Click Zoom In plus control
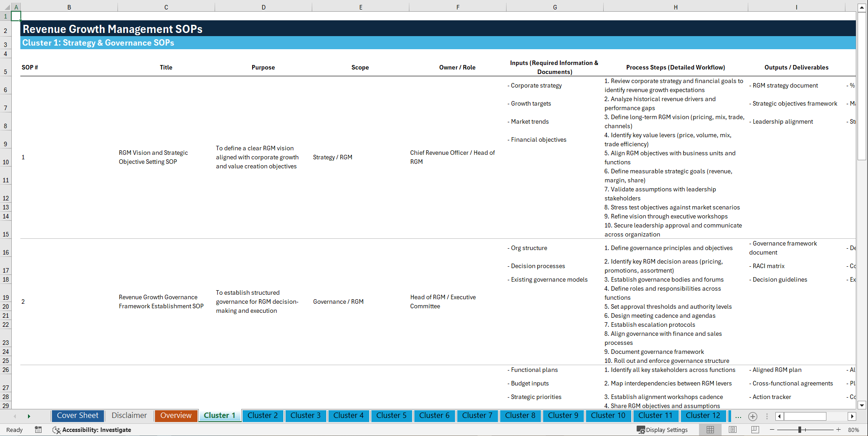Screen dimensions: 868x436 [x=839, y=430]
